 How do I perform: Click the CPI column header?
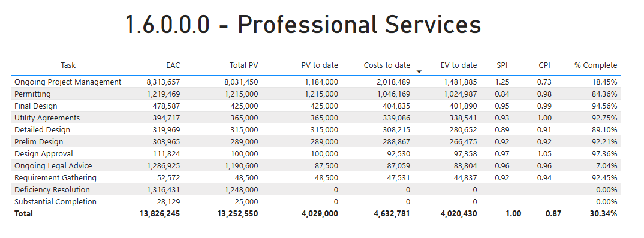tap(544, 65)
